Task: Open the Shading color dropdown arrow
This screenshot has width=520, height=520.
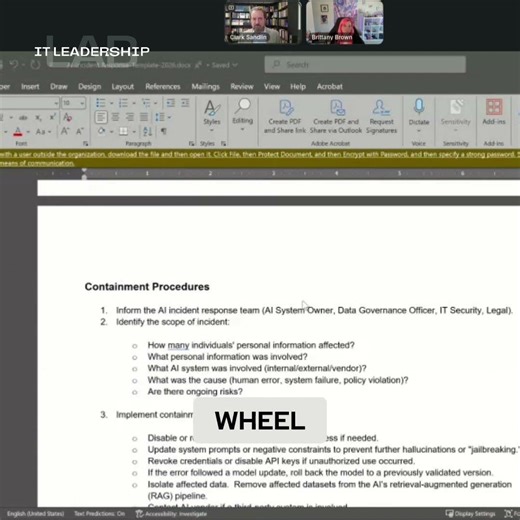Action: (x=111, y=132)
